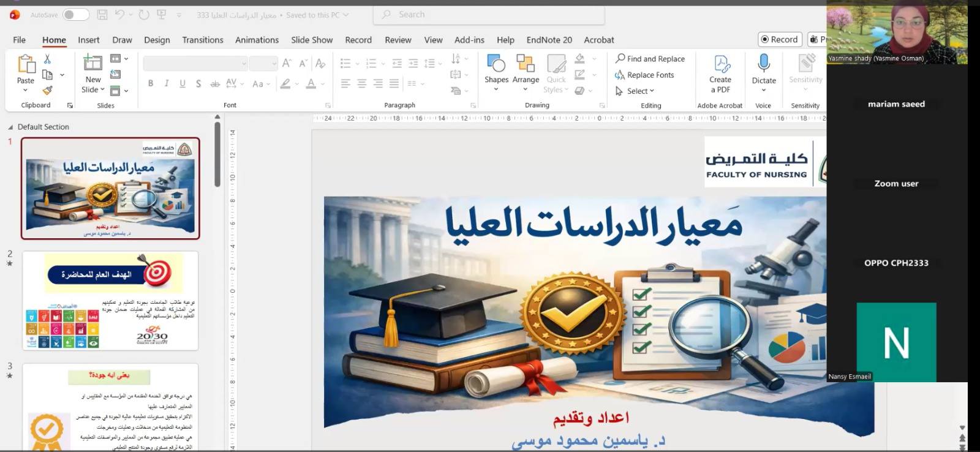Select the Format Painter brush icon
The height and width of the screenshot is (452, 980).
point(47,90)
